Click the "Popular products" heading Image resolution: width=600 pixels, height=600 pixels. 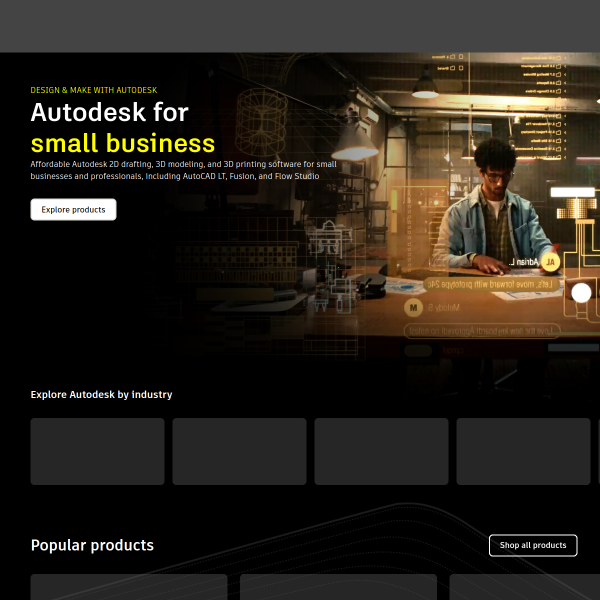pos(92,545)
